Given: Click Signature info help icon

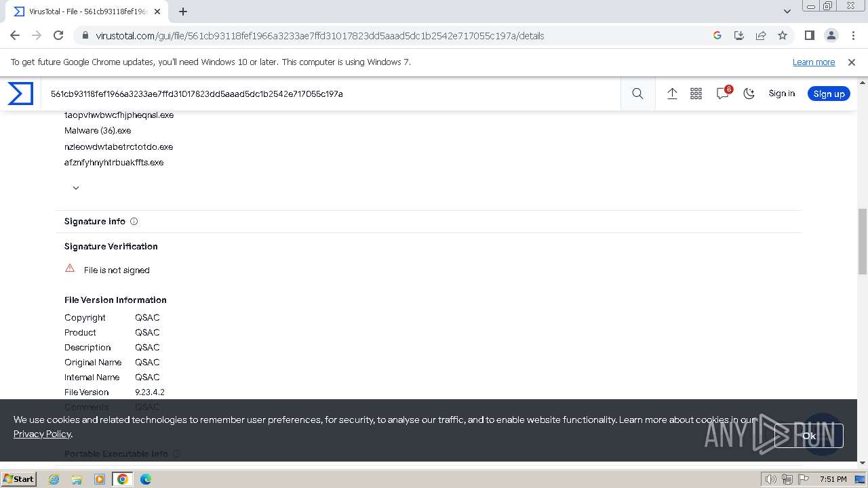Looking at the screenshot, I should pos(134,221).
